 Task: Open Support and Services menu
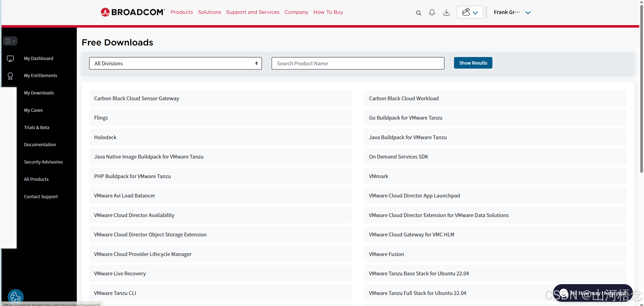(252, 12)
